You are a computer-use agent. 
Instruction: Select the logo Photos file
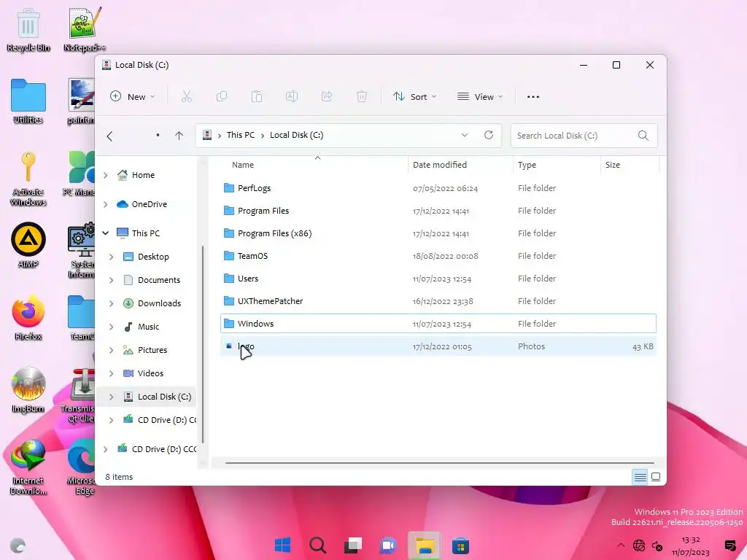click(x=438, y=346)
